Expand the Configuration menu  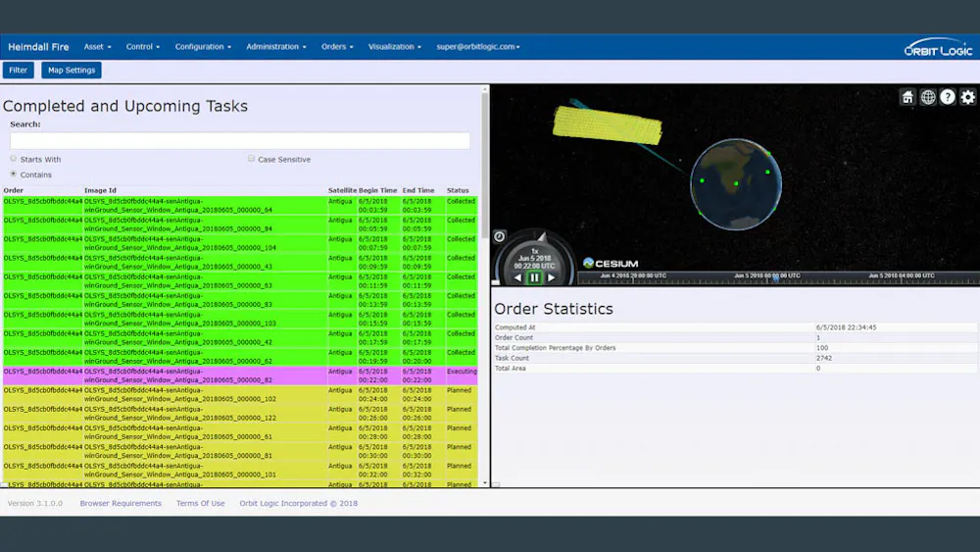203,47
